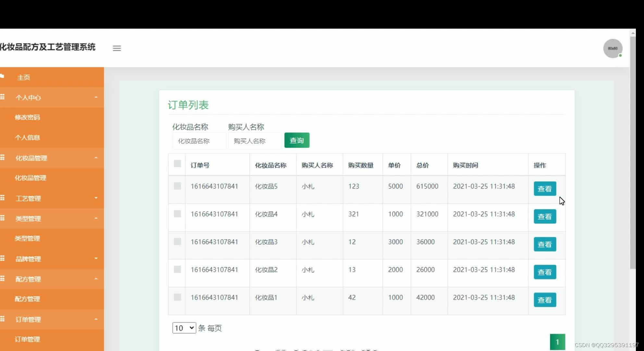The image size is (644, 351).
Task: Click 查看 for the 化妆品5 order
Action: tap(545, 188)
